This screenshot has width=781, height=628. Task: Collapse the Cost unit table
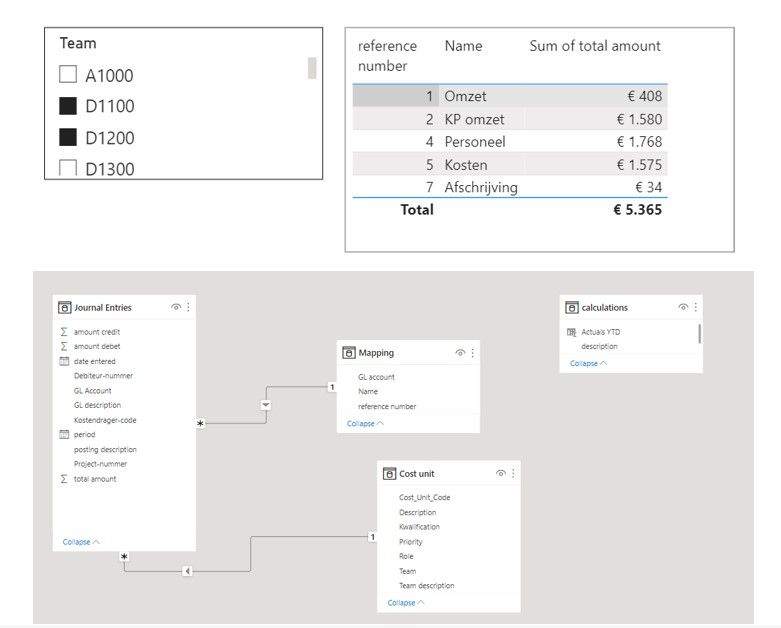406,603
